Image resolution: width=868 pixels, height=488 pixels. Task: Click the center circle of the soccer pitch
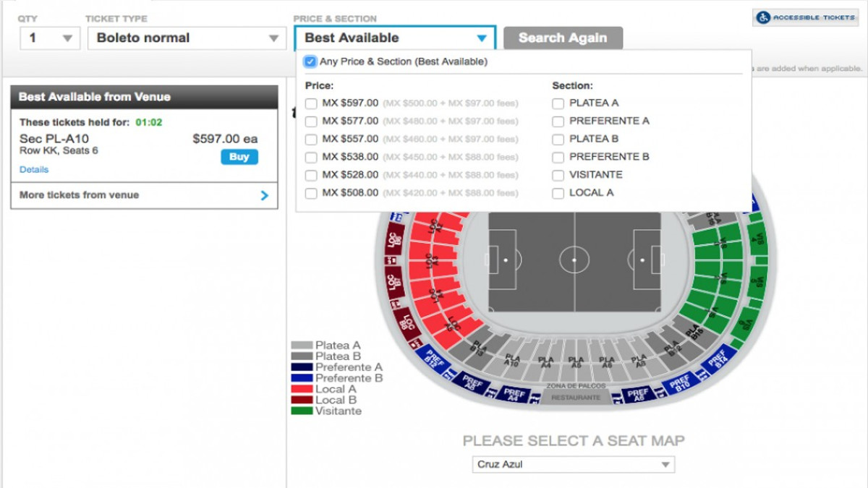(x=574, y=260)
